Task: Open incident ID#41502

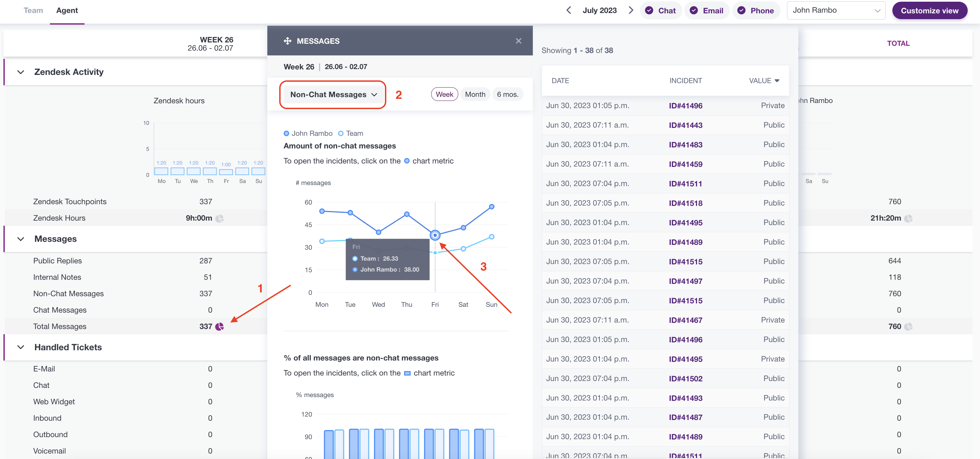Action: pyautogui.click(x=685, y=379)
